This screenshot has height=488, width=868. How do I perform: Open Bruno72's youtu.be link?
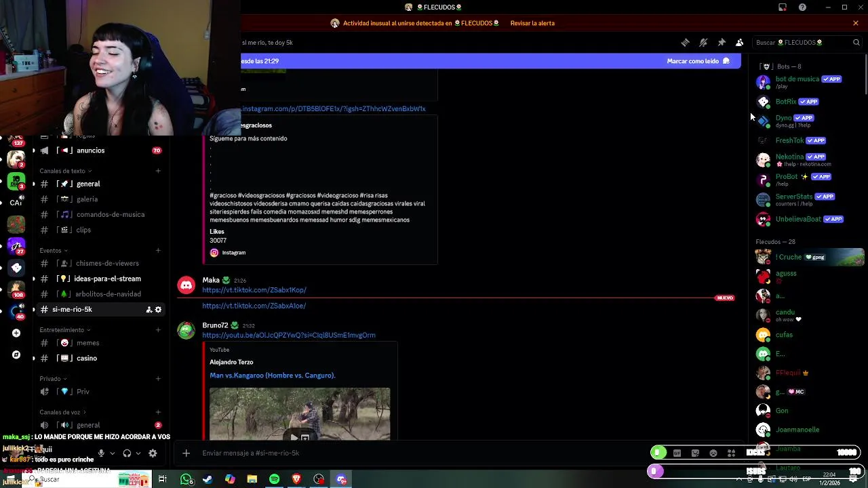pyautogui.click(x=289, y=335)
